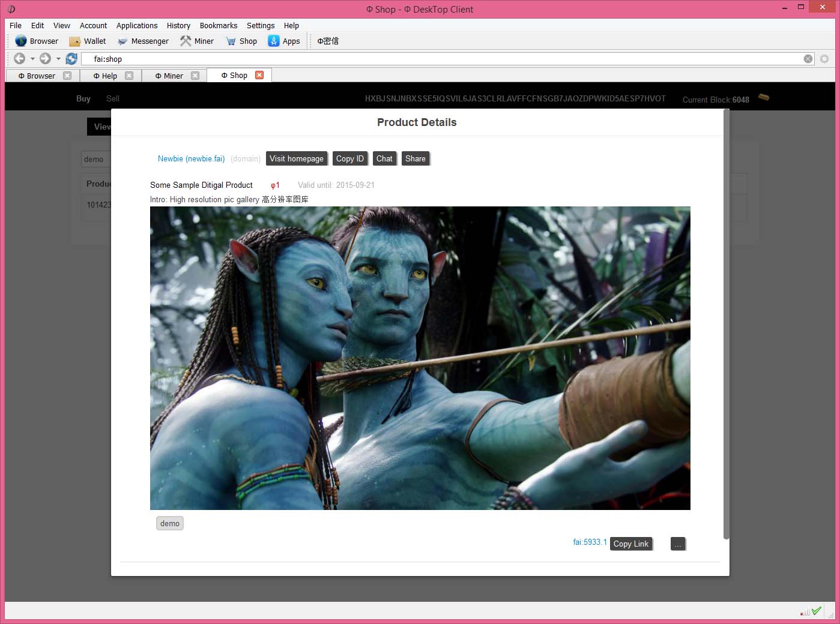Open the History menu
The height and width of the screenshot is (624, 840).
(x=178, y=25)
